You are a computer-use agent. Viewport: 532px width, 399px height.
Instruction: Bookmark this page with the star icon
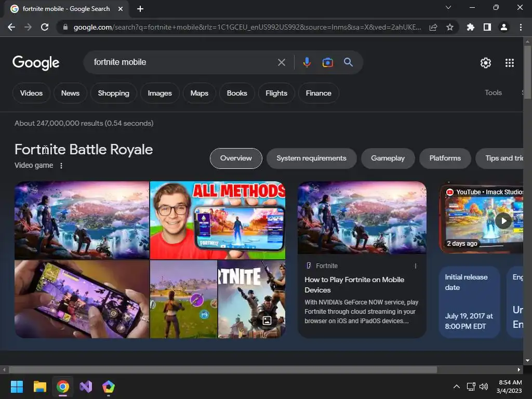450,27
